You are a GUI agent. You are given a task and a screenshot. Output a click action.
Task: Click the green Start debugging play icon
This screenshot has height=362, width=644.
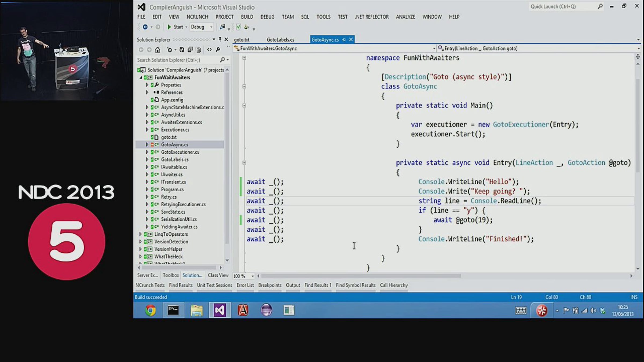[169, 27]
